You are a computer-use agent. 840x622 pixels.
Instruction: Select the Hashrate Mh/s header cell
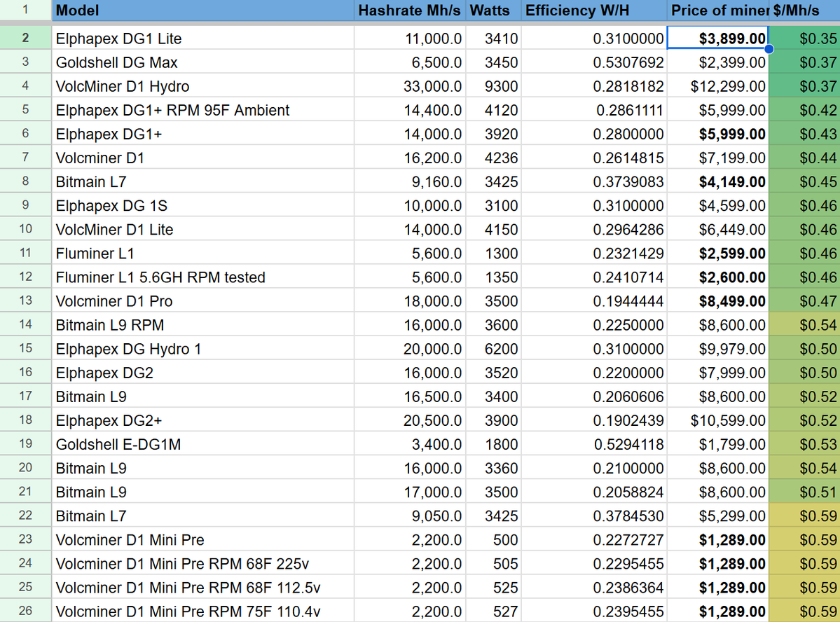coord(409,11)
